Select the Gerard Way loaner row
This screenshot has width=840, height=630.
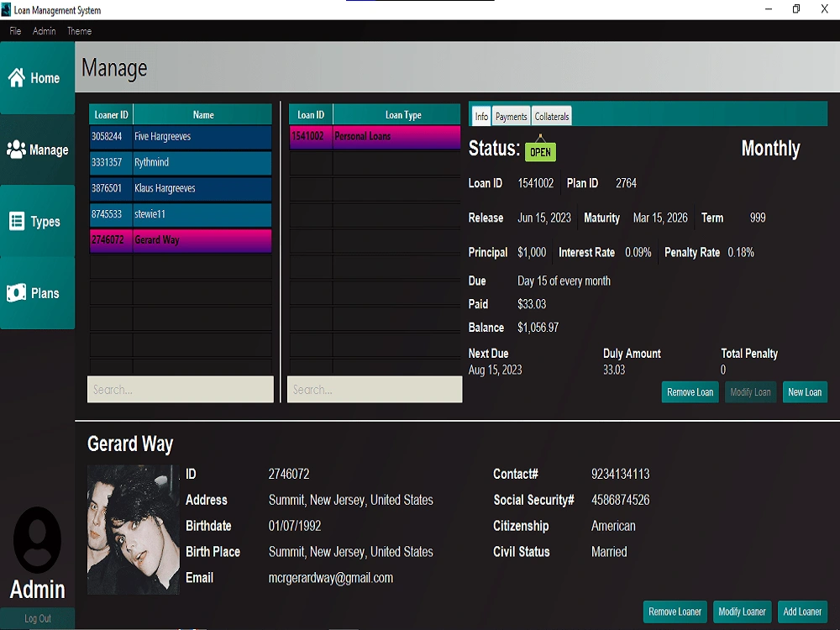(181, 240)
